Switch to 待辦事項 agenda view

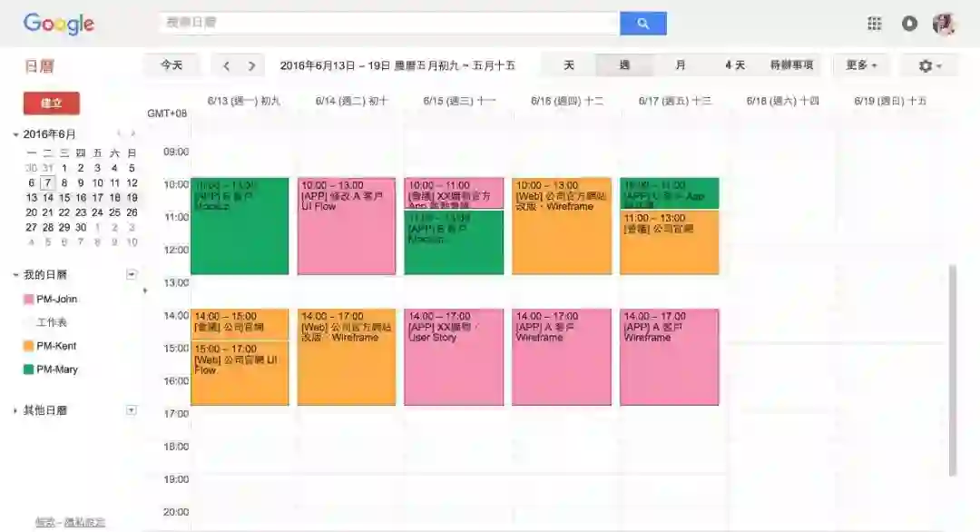[x=791, y=65]
